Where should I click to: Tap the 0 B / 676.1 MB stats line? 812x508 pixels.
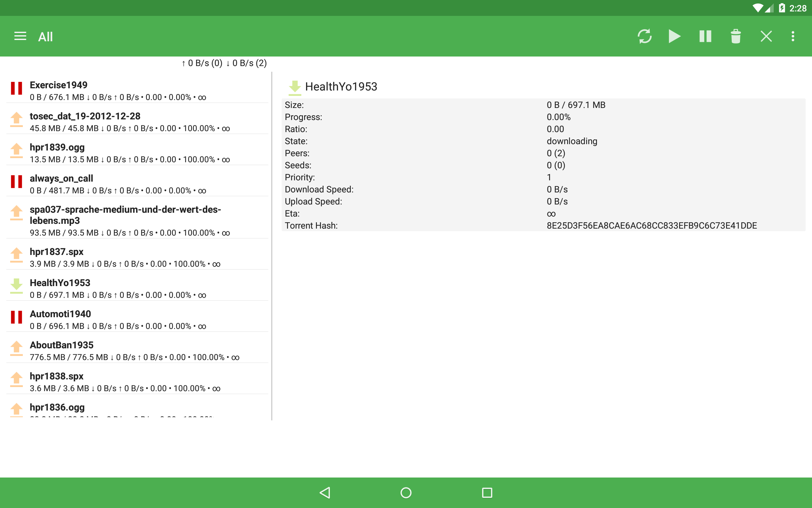[118, 97]
